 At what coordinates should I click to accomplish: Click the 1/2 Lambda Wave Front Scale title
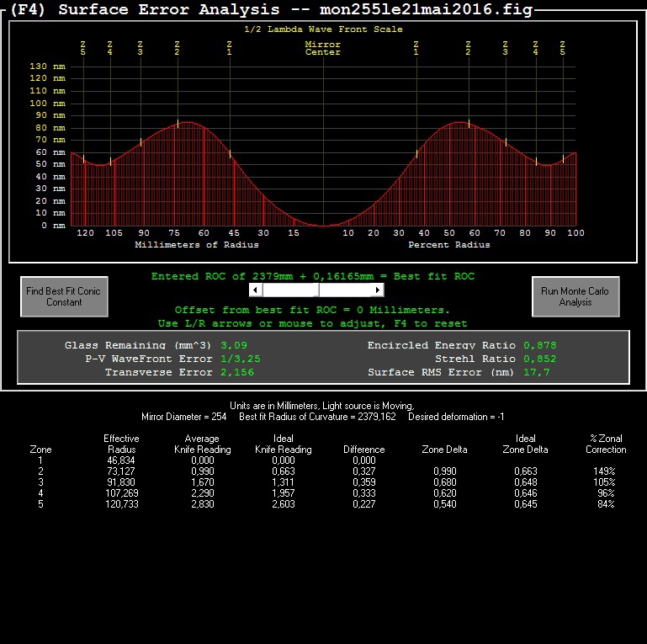pos(323,29)
